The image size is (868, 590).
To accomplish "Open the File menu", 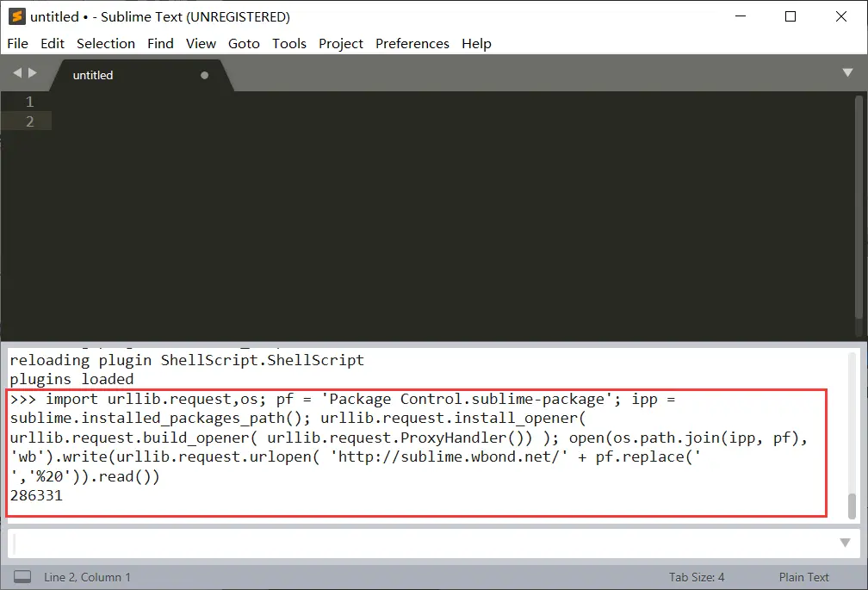I will tap(17, 43).
